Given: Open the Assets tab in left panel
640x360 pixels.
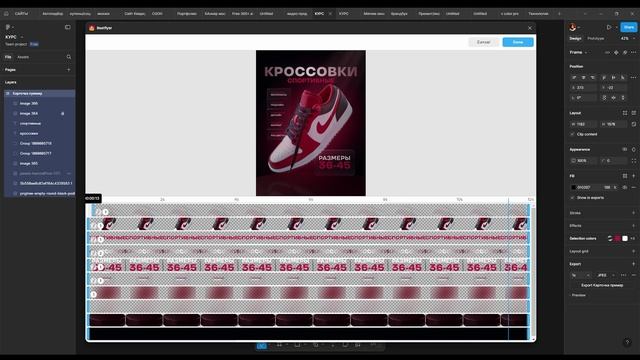Looking at the screenshot, I should pyautogui.click(x=23, y=57).
